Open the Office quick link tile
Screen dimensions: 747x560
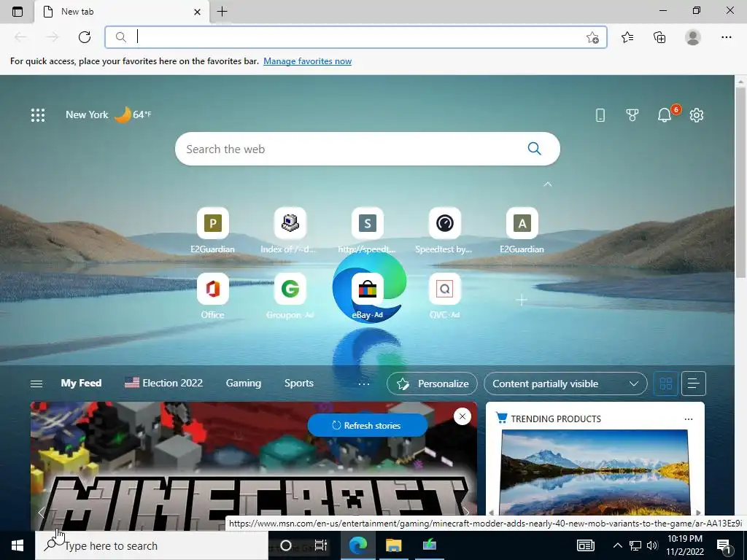(212, 296)
